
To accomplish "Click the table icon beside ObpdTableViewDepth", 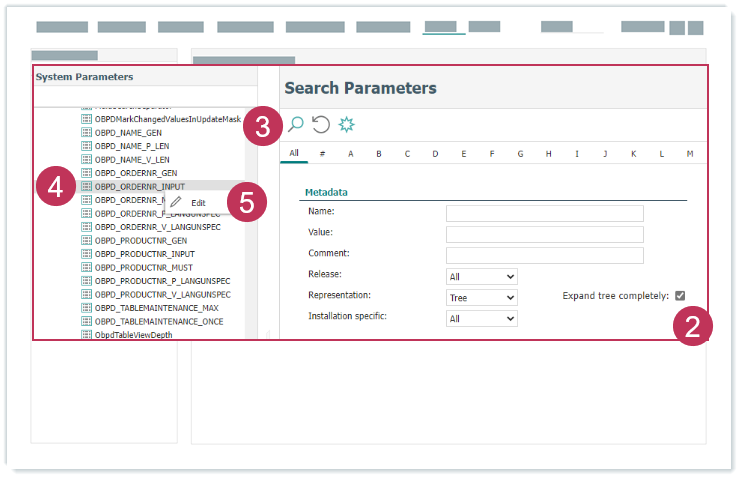I will pos(86,335).
